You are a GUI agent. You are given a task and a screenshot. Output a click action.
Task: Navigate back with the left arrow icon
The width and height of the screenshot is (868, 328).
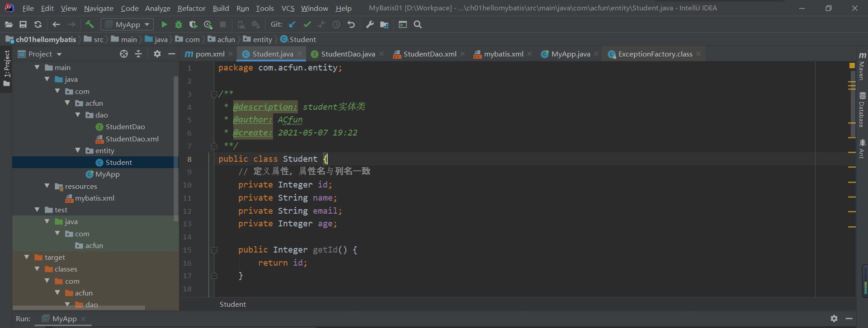pyautogui.click(x=56, y=24)
